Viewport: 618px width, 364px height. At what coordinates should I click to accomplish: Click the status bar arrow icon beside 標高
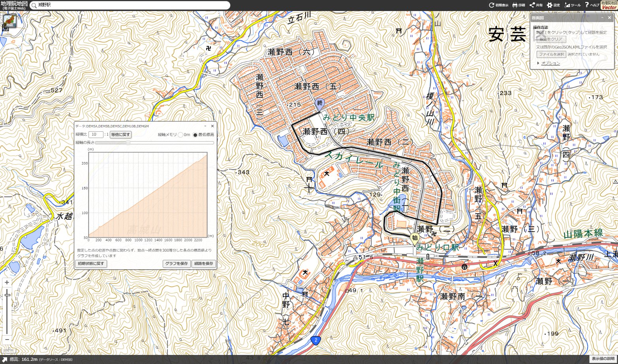pos(5,359)
